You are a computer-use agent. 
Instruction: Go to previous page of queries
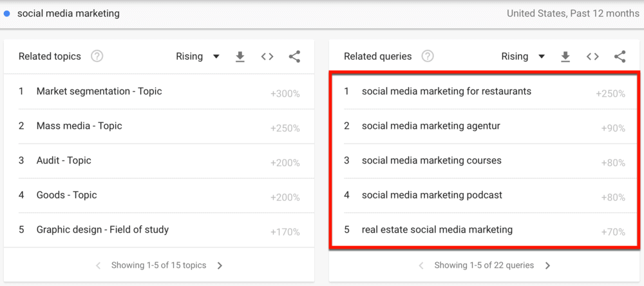(421, 266)
